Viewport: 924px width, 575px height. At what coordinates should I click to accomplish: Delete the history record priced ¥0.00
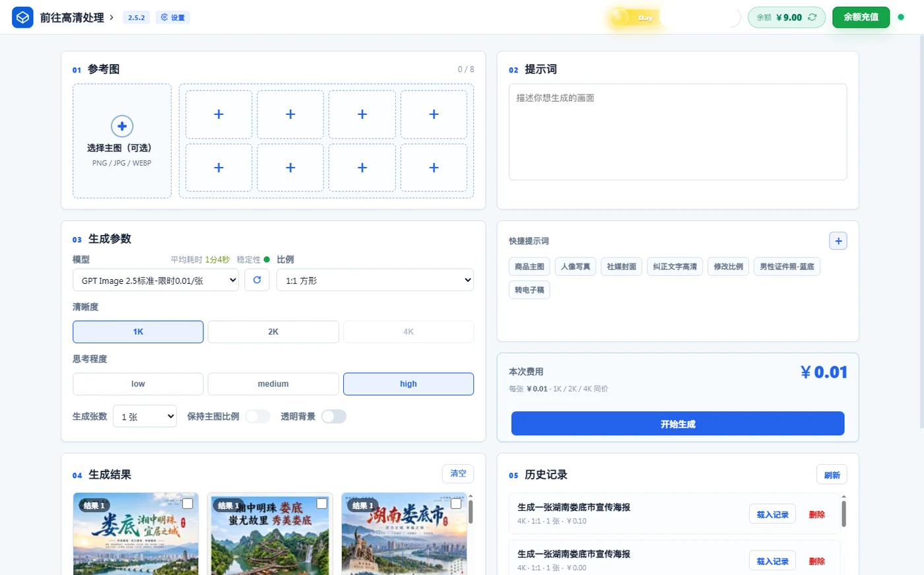(817, 561)
